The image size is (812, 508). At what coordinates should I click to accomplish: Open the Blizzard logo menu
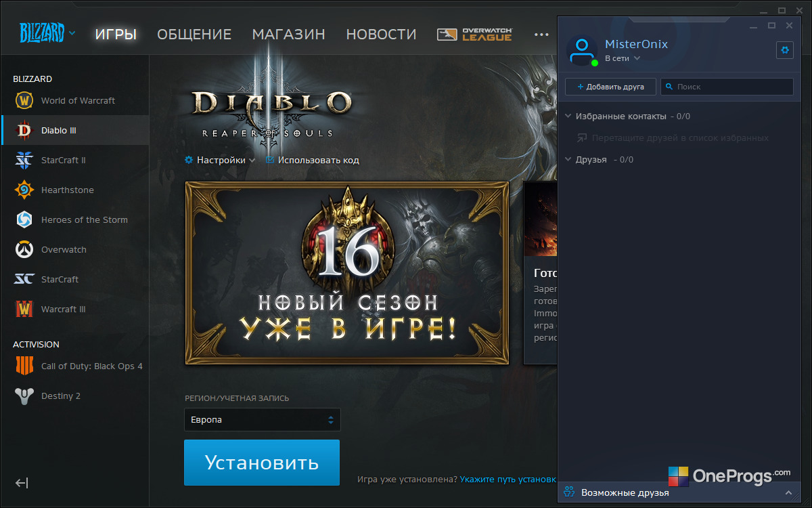click(47, 33)
